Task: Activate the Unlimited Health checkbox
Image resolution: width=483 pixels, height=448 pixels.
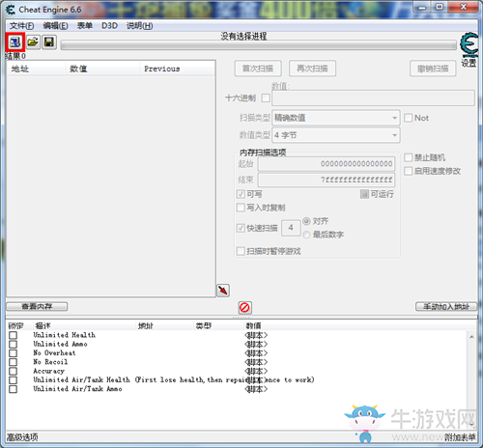Action: [14, 335]
